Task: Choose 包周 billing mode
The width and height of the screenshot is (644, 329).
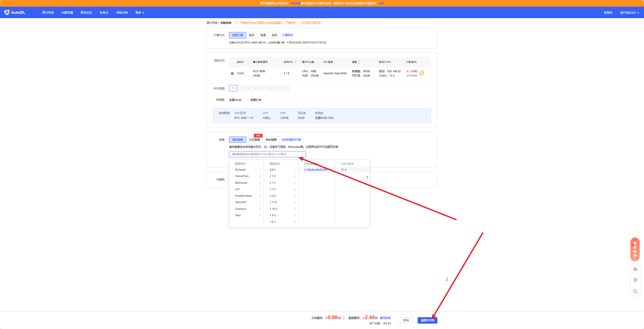Action: pos(263,35)
